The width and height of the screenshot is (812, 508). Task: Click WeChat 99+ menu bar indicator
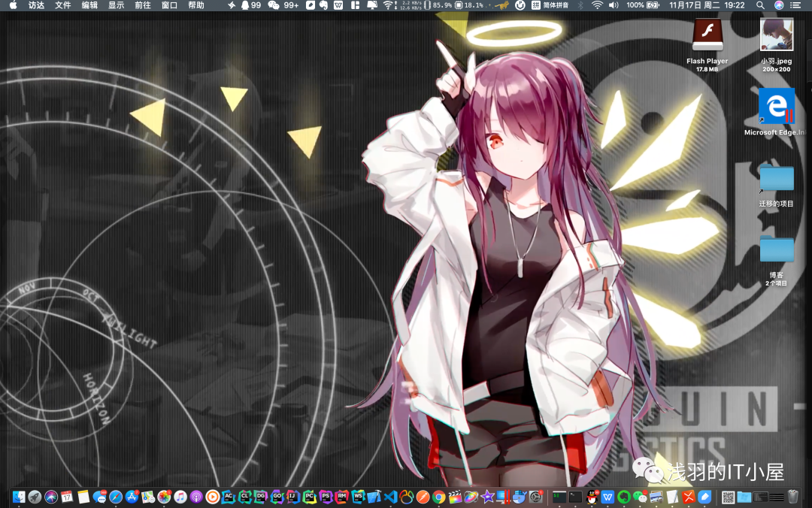(x=283, y=5)
